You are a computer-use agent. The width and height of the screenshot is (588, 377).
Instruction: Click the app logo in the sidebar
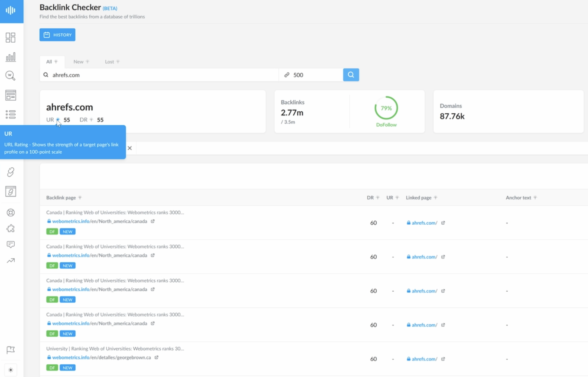[x=11, y=10]
